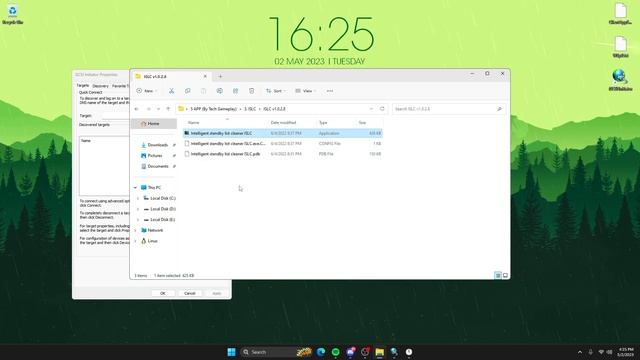640x360 pixels.
Task: Click '5 APP (By Tech Gameplay)' breadcrumb
Action: (x=213, y=109)
